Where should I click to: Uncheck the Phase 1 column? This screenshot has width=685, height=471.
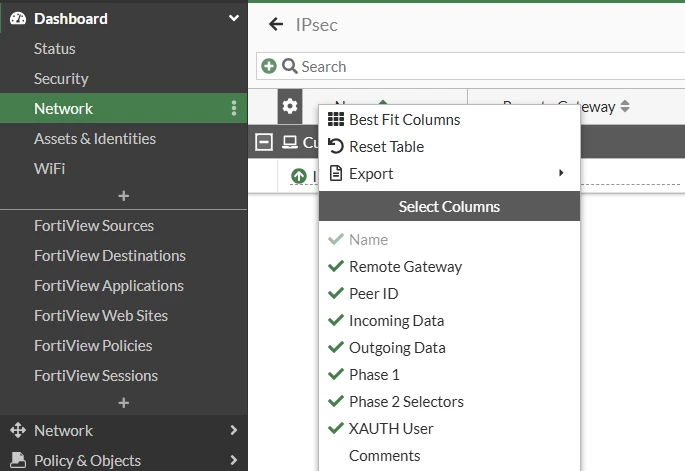[450, 375]
